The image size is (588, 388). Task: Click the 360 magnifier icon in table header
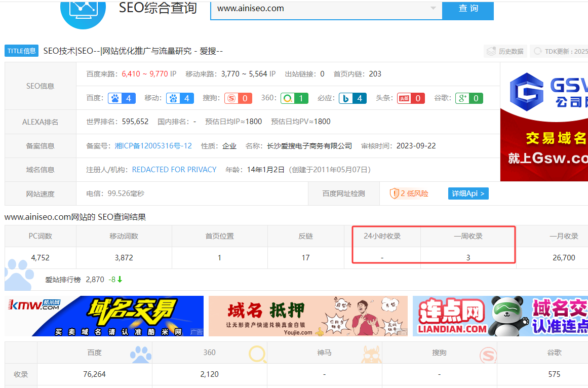[257, 354]
